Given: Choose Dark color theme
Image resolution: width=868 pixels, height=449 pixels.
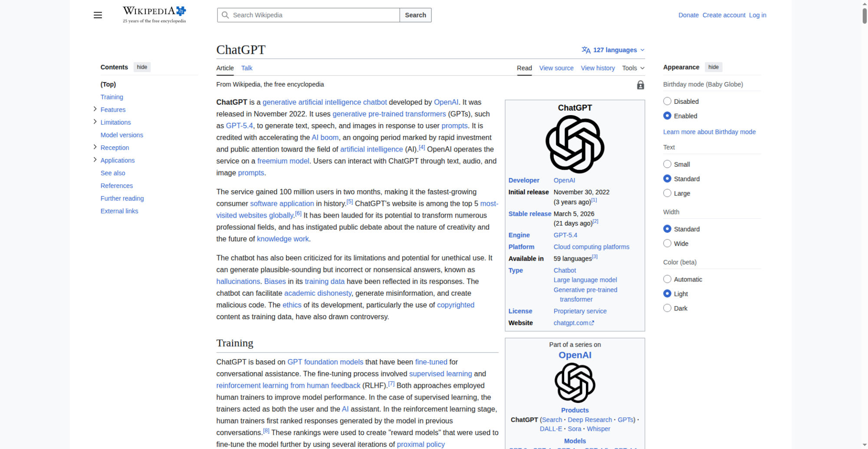Looking at the screenshot, I should tap(667, 308).
